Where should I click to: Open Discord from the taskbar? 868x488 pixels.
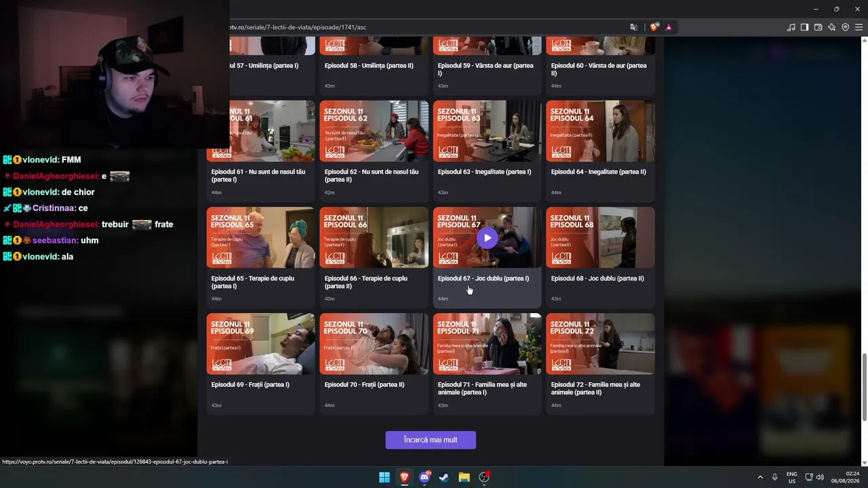point(425,477)
